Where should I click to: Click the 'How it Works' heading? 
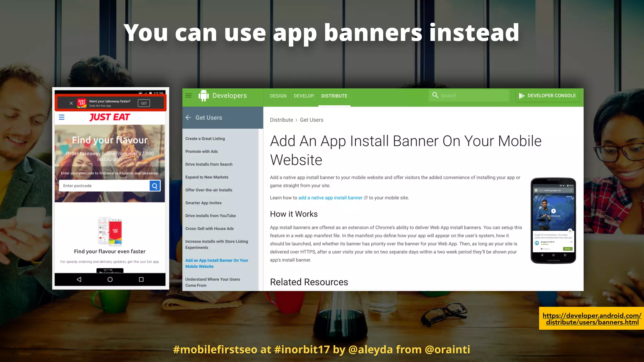294,214
